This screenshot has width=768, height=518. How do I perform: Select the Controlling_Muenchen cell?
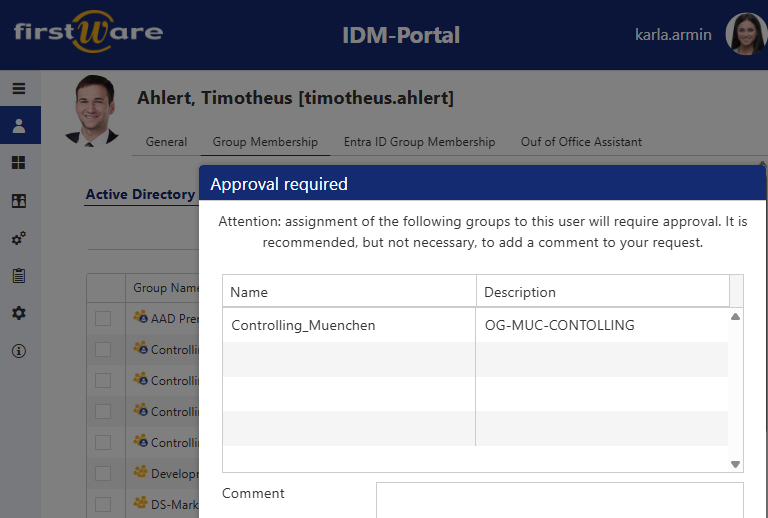[x=349, y=325]
